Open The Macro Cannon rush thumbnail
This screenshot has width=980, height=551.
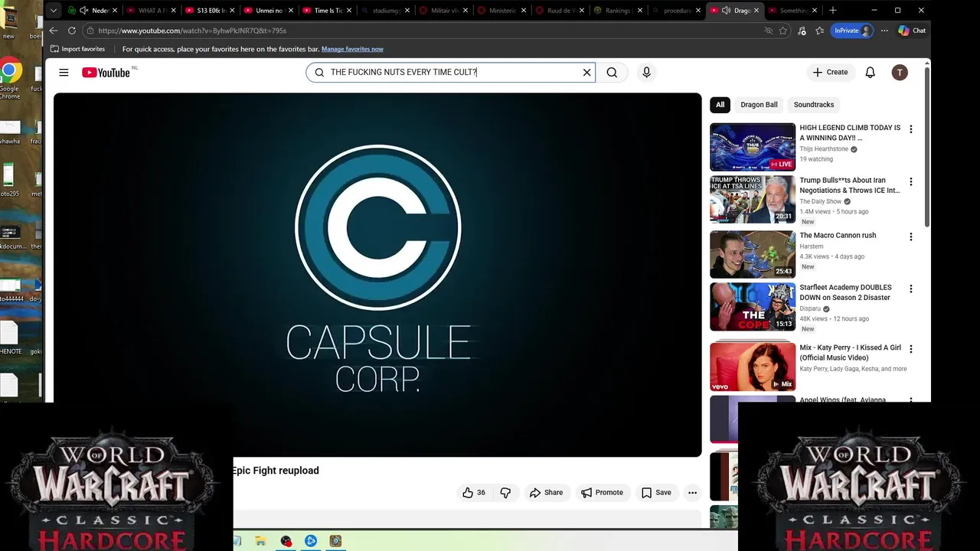(753, 254)
